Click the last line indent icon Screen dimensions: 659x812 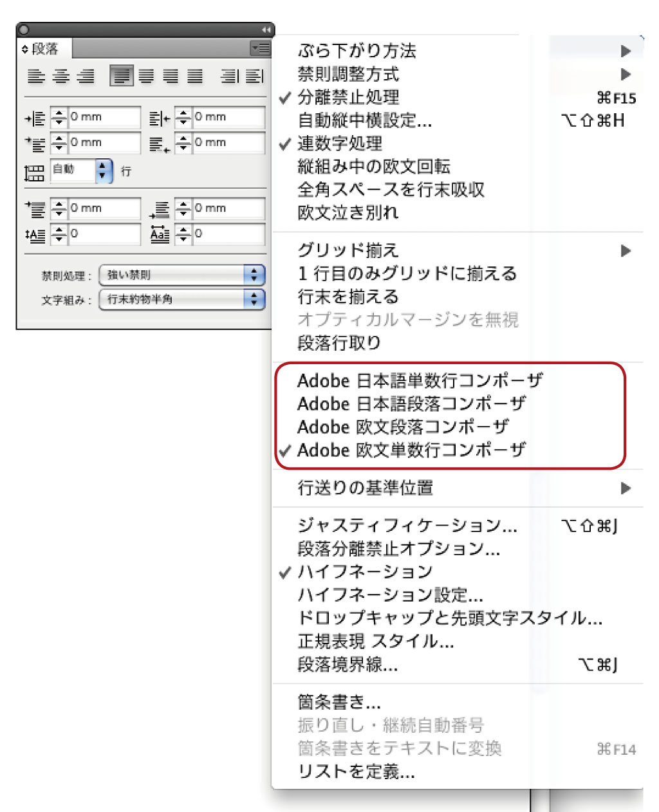pyautogui.click(x=160, y=144)
